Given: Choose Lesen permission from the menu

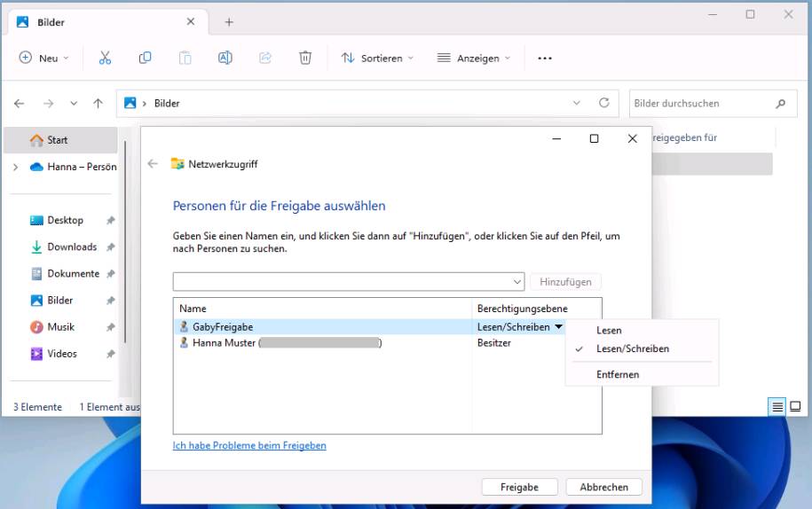Looking at the screenshot, I should 609,330.
